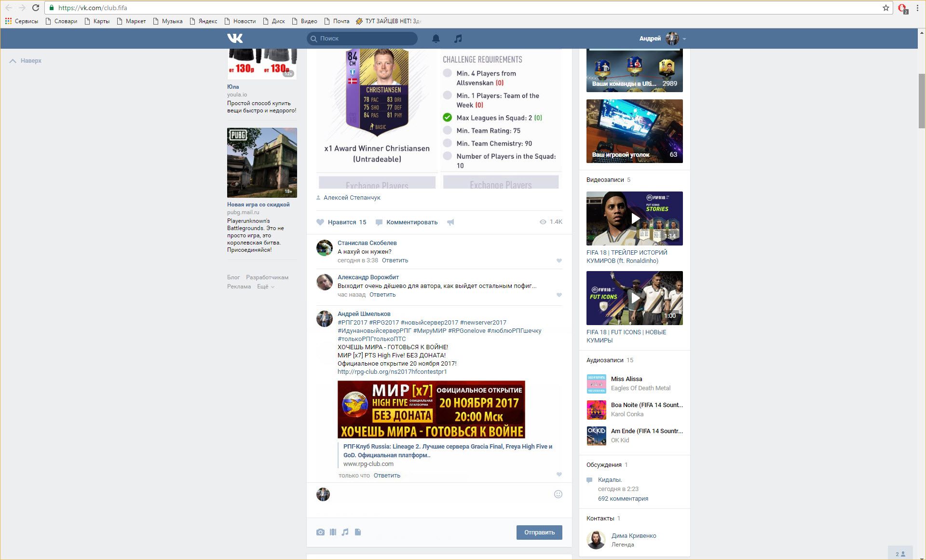Open the notifications bell
The image size is (926, 560).
(436, 38)
